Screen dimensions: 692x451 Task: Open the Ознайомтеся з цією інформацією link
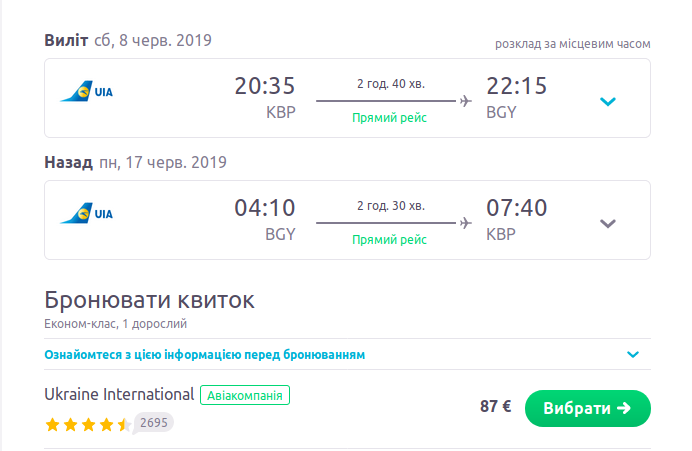pyautogui.click(x=205, y=355)
